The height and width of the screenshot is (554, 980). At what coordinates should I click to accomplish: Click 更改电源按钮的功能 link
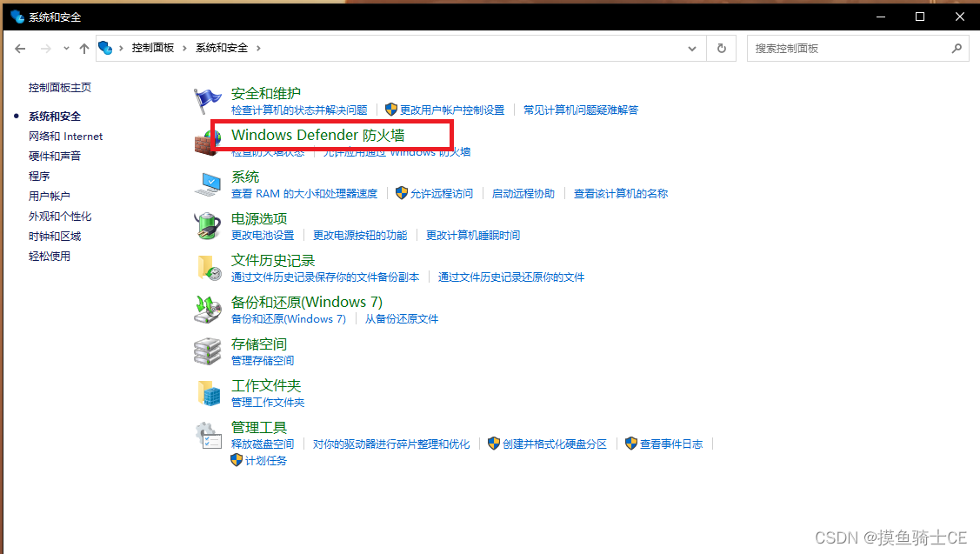[360, 236]
